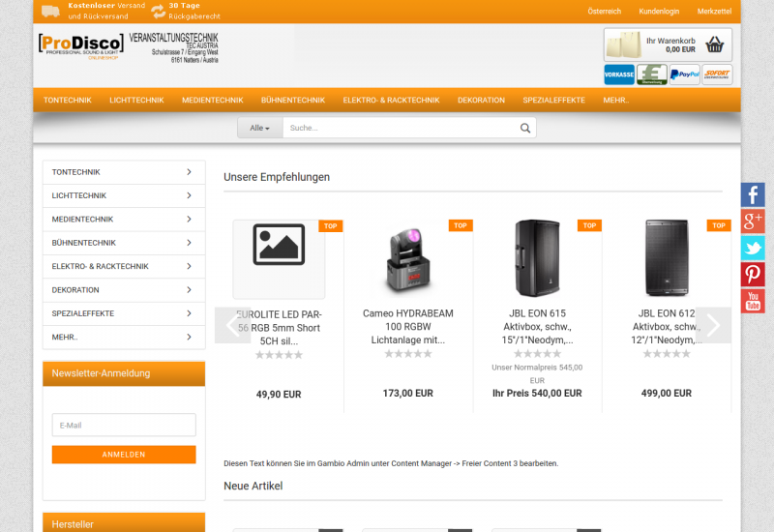
Task: Open the shopping basket icon
Action: tap(714, 44)
